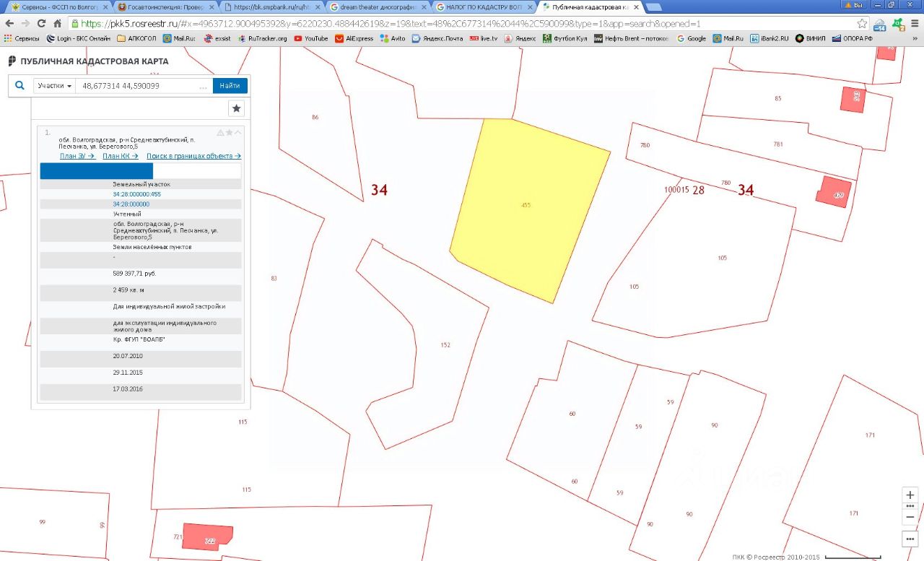Open the АПКОГОЛ bookmarks folder

click(x=136, y=38)
